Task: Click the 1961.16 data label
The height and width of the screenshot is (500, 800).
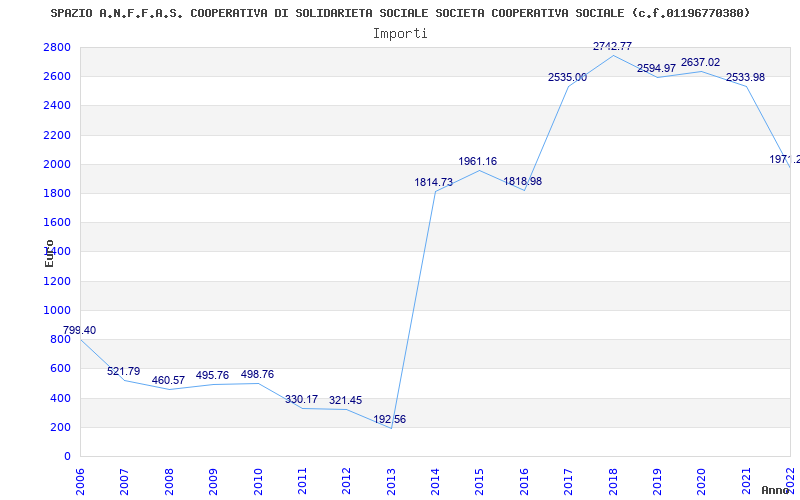Action: click(478, 161)
